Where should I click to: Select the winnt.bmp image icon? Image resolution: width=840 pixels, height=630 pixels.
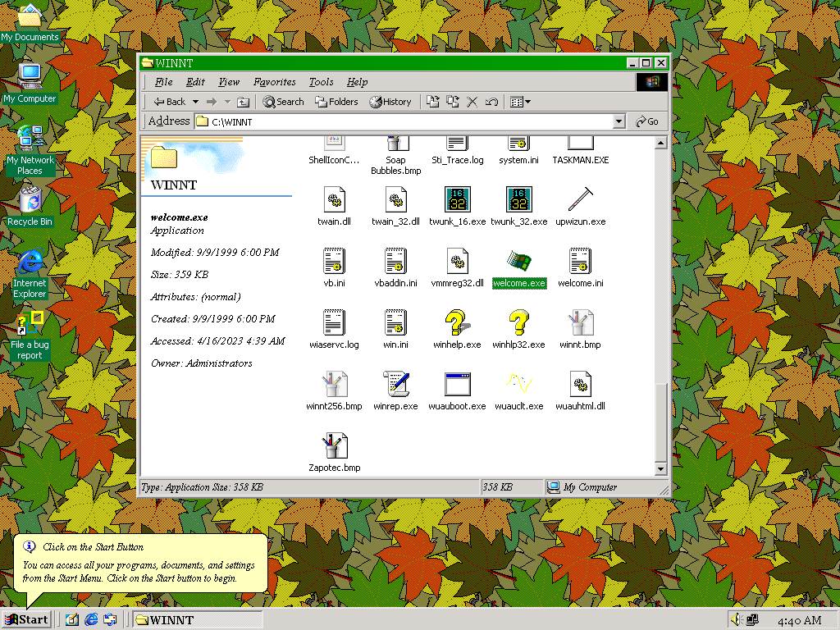tap(581, 323)
